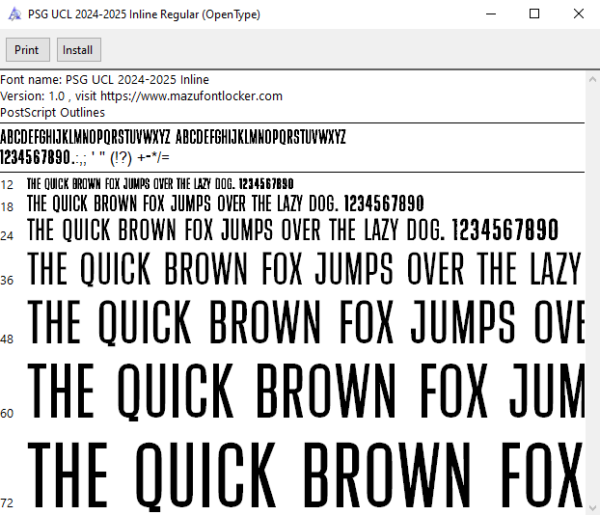Install the PSG UCL font
This screenshot has height=515, width=600.
(x=79, y=50)
